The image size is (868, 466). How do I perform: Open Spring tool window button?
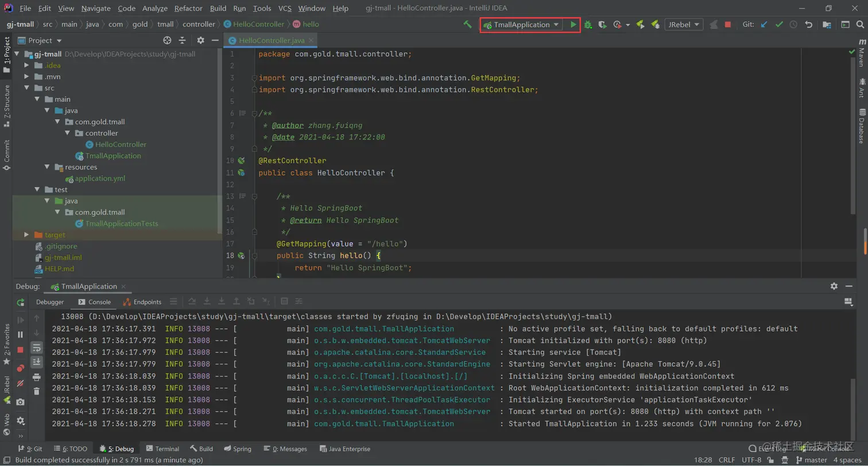pyautogui.click(x=238, y=449)
